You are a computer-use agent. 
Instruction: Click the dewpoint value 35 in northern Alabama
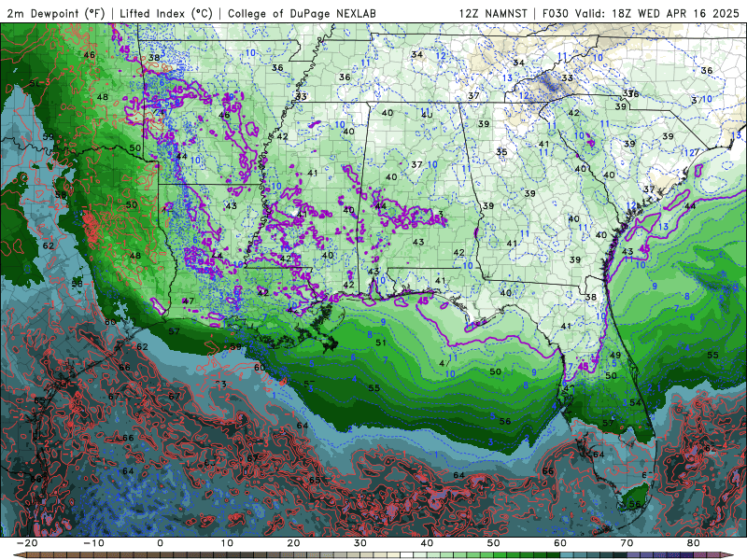coord(501,152)
